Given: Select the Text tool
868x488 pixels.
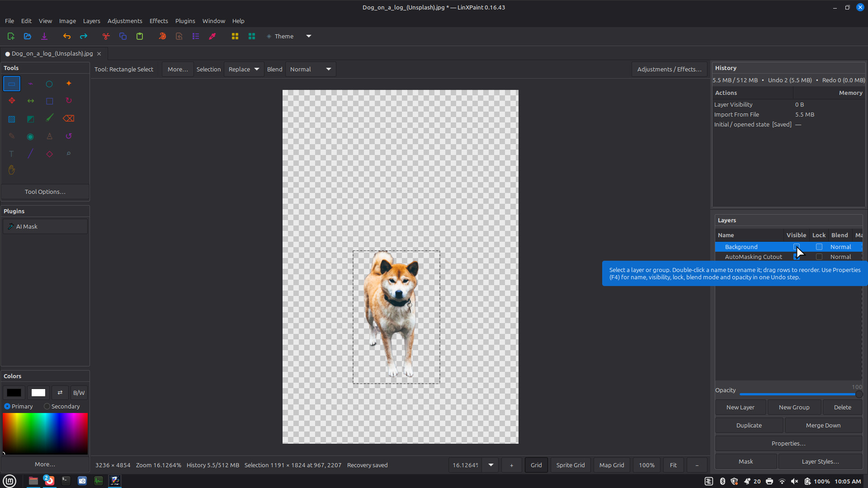Looking at the screenshot, I should pos(12,154).
